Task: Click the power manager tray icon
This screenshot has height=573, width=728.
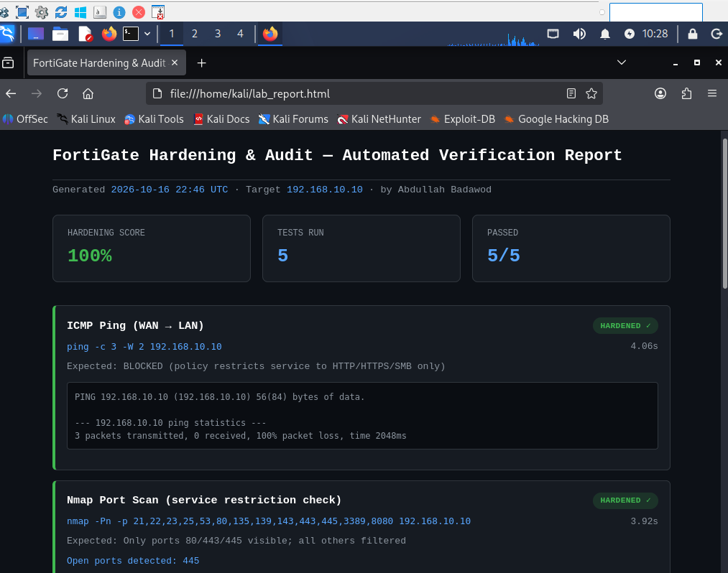Action: click(629, 34)
